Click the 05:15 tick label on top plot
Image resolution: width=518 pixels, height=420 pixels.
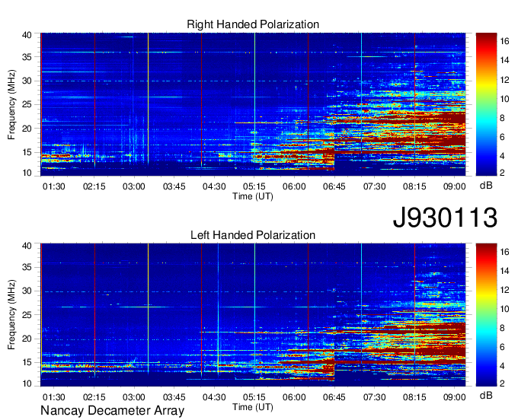[254, 186]
